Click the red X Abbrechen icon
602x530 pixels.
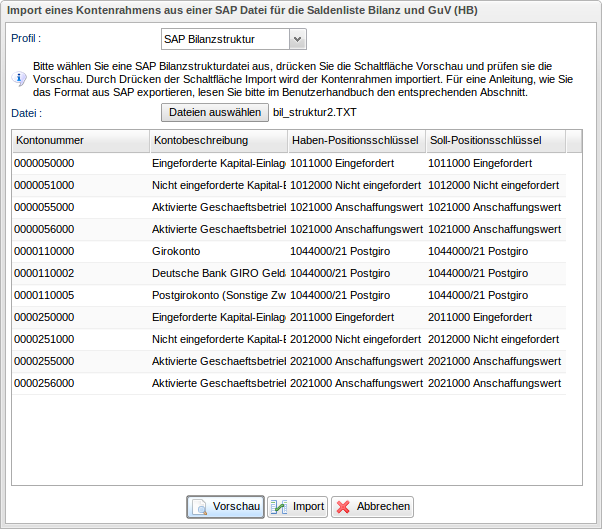point(344,507)
